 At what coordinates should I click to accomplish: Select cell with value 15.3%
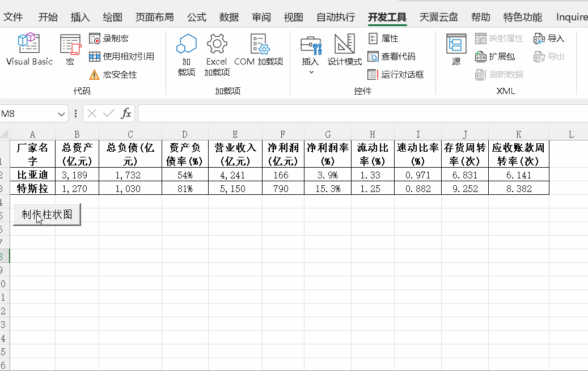(x=328, y=188)
